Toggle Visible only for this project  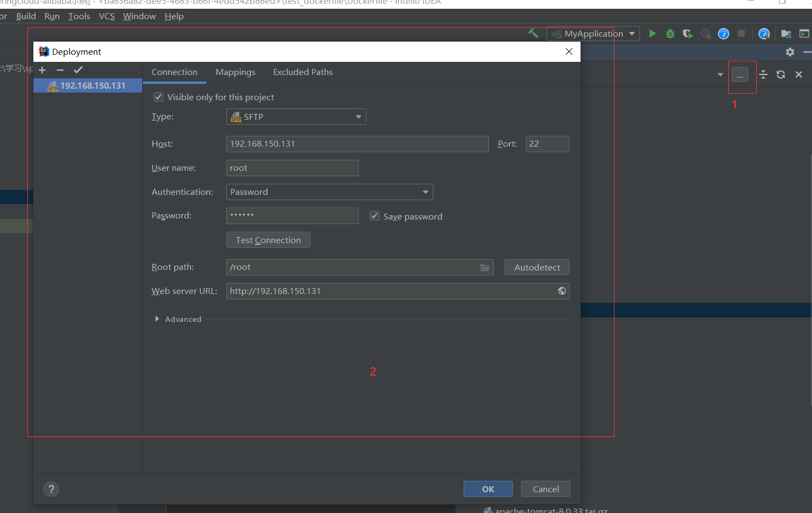pos(159,97)
